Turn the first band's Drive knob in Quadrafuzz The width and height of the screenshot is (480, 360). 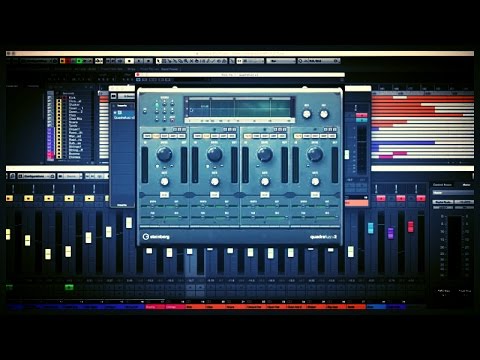(164, 154)
